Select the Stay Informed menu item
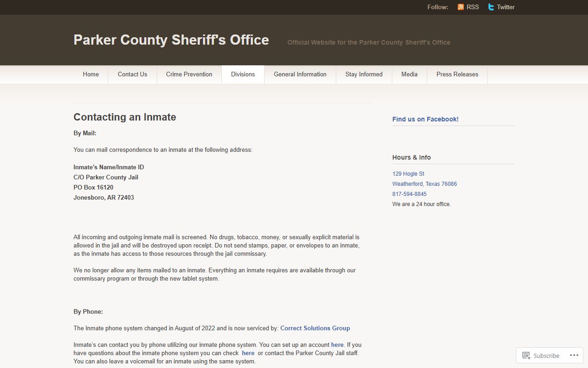 [x=364, y=75]
